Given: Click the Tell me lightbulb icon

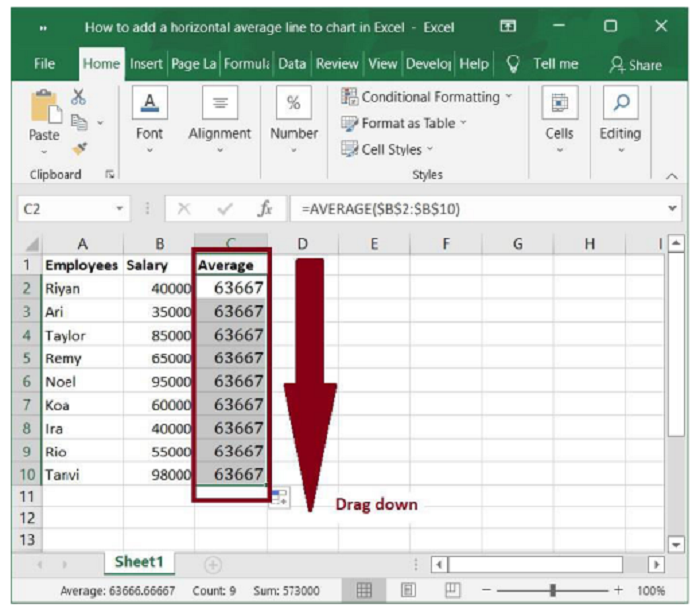Looking at the screenshot, I should coord(513,64).
